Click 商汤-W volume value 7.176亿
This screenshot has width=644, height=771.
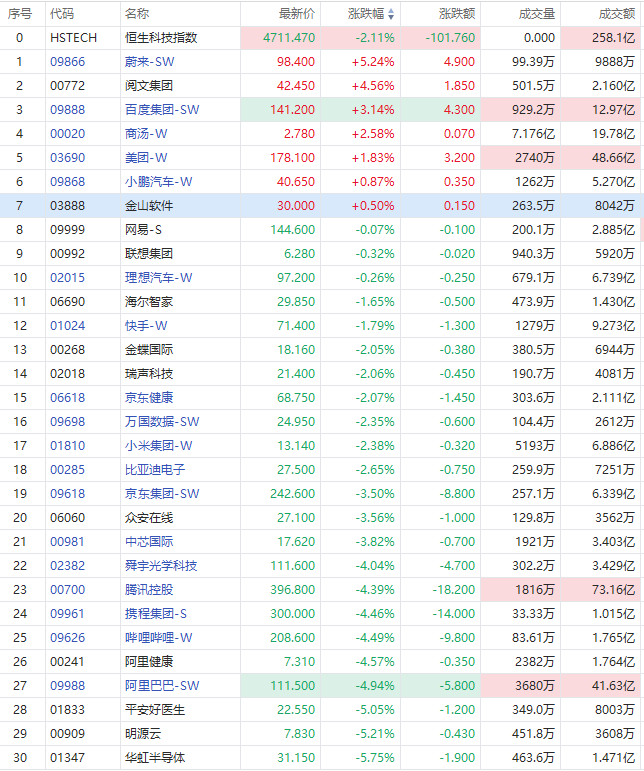coord(533,134)
